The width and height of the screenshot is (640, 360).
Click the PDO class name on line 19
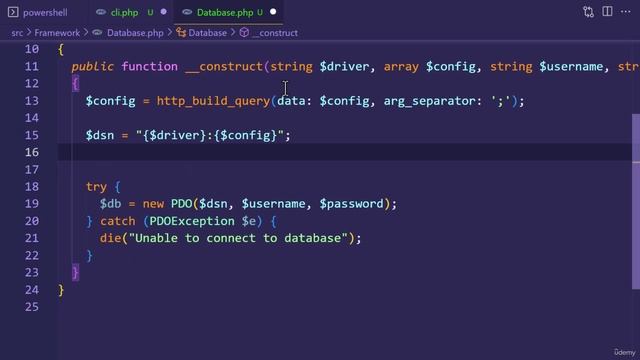(x=182, y=204)
